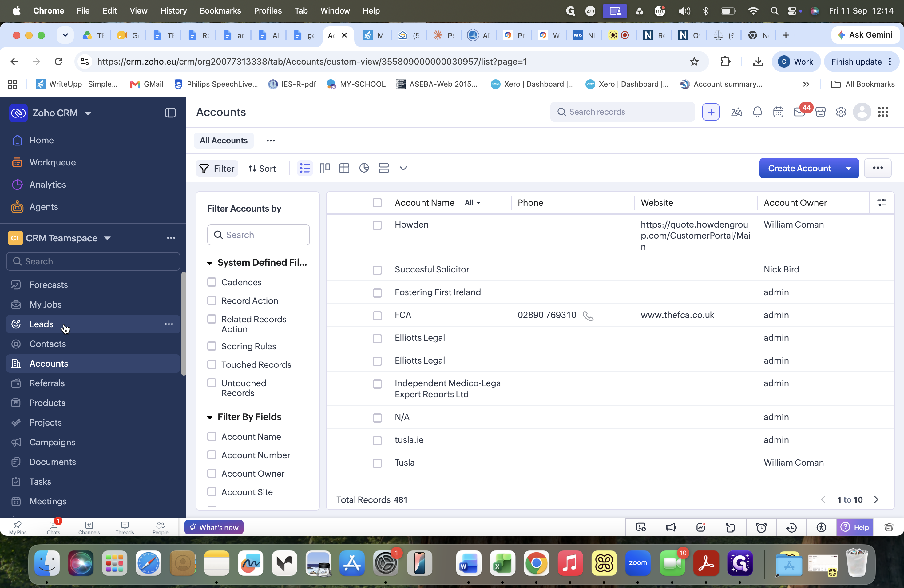The image size is (904, 588).
Task: Open the Zoho apps grid icon
Action: [883, 112]
